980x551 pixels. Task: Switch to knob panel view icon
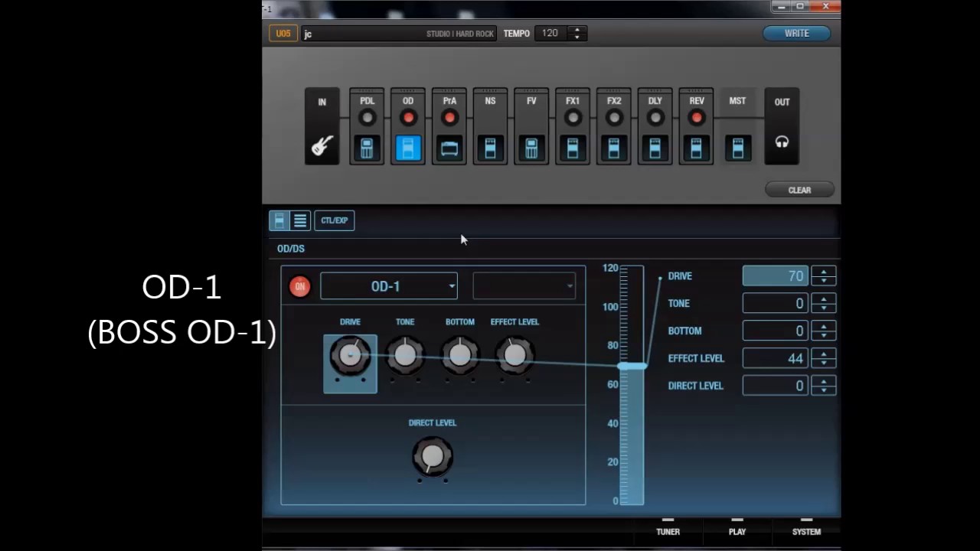coord(279,220)
